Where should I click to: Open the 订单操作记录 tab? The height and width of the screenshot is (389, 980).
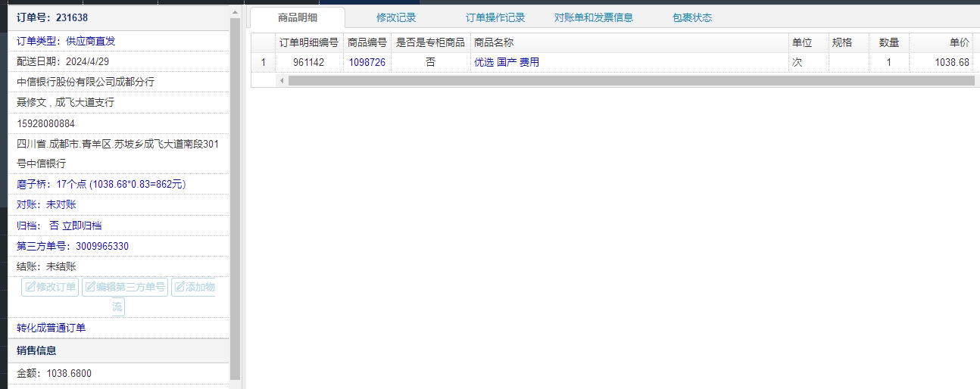[x=495, y=17]
